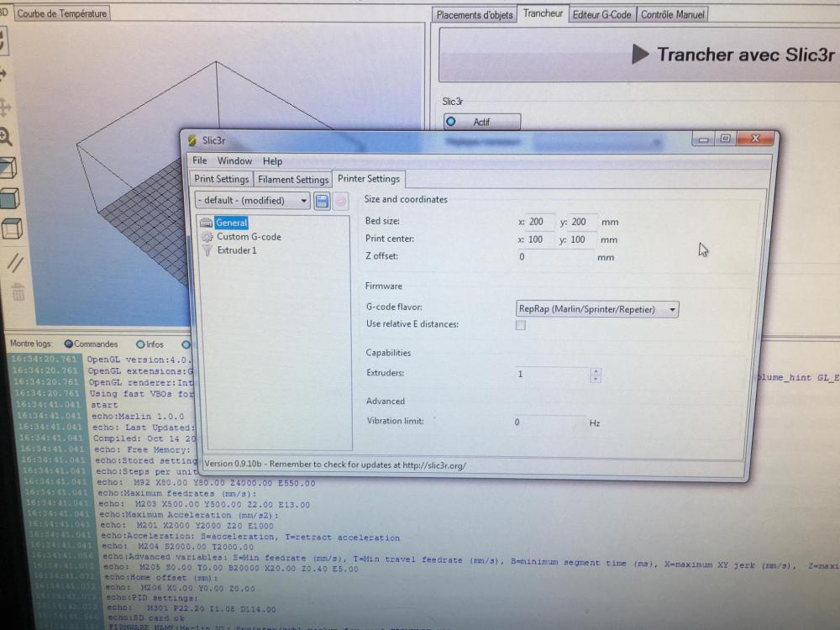The image size is (840, 630).
Task: Click the red delete-preset icon beside the save icon
Action: coord(340,202)
